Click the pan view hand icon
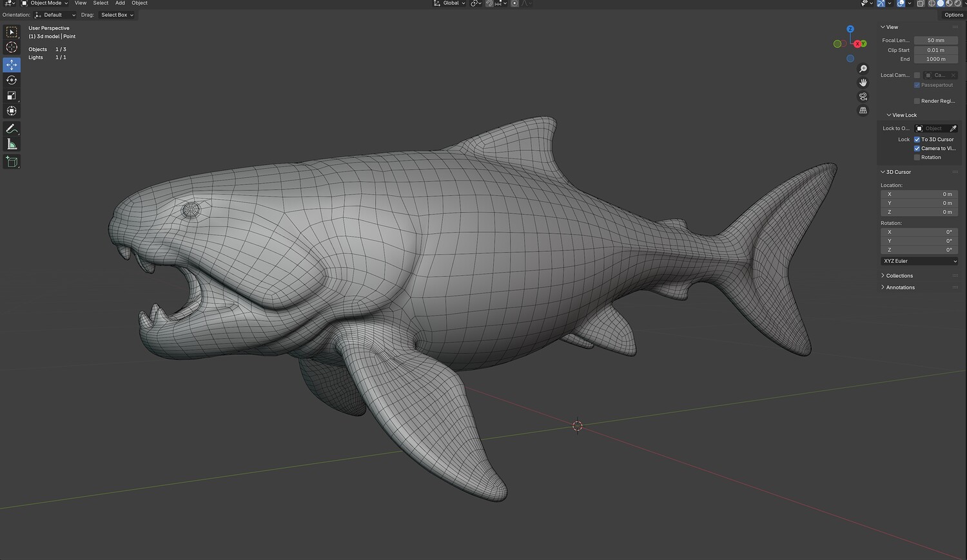 (863, 82)
